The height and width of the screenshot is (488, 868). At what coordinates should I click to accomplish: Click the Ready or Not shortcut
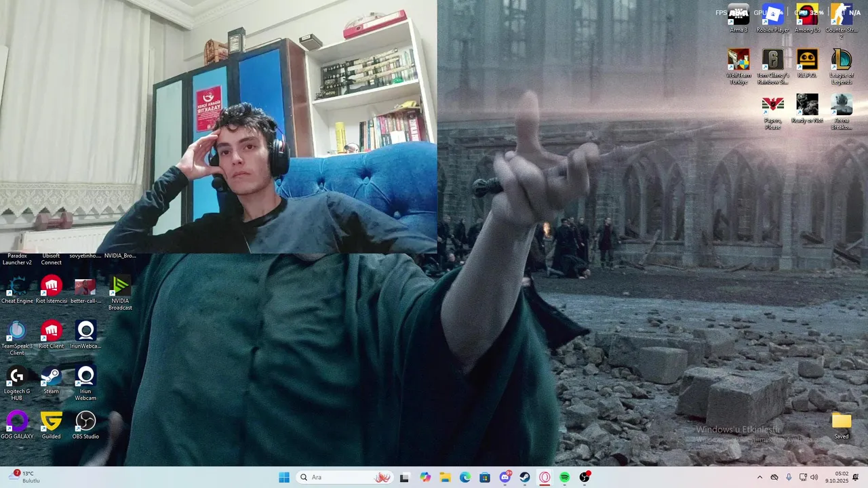(x=807, y=108)
